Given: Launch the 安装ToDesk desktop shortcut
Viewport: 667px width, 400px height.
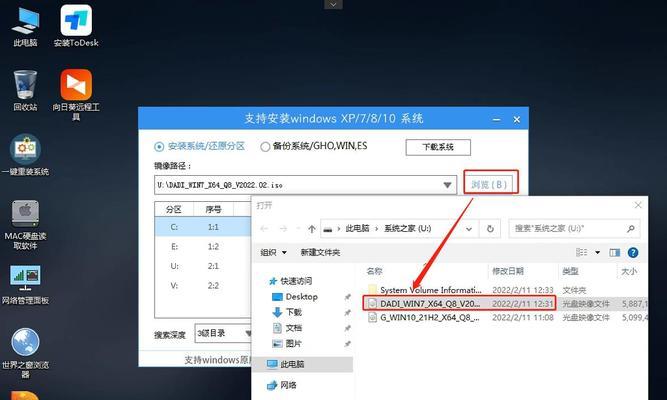Looking at the screenshot, I should point(76,26).
